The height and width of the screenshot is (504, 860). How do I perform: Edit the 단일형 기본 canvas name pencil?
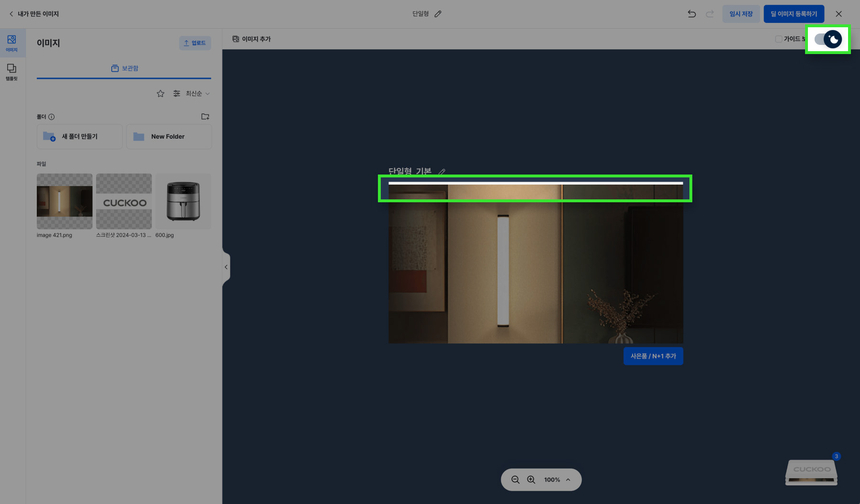tap(442, 172)
